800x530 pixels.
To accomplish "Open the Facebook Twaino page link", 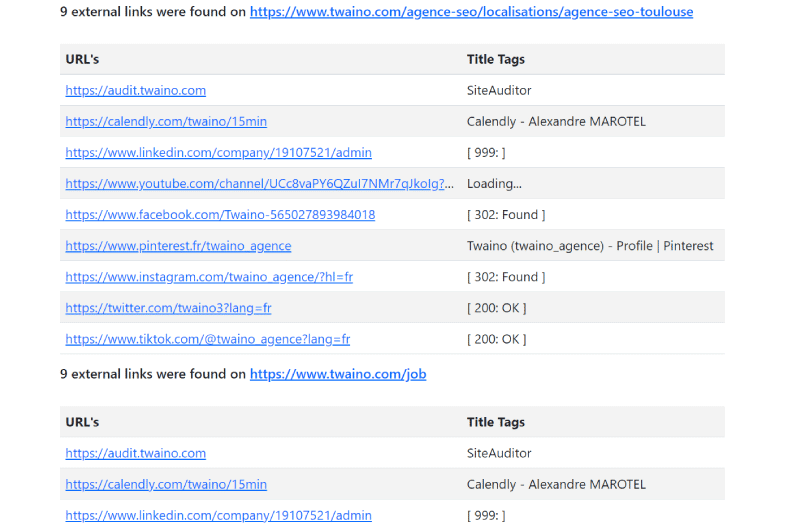I will point(220,215).
